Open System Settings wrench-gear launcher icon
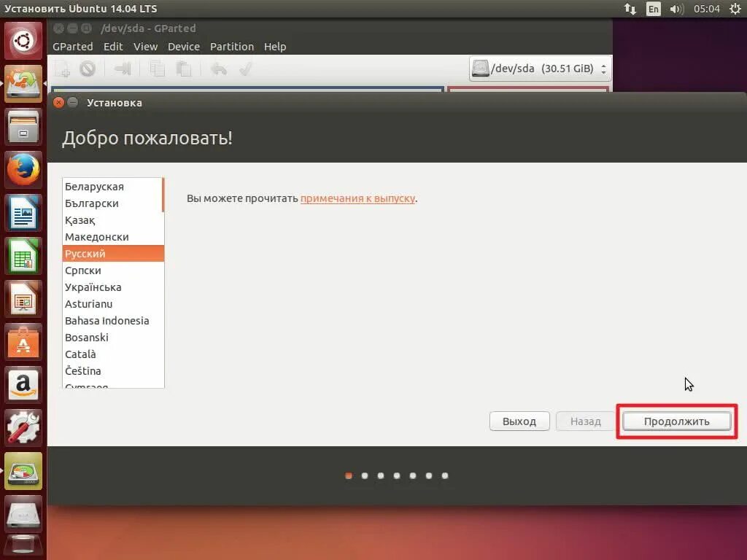The image size is (747, 560). coord(23,427)
